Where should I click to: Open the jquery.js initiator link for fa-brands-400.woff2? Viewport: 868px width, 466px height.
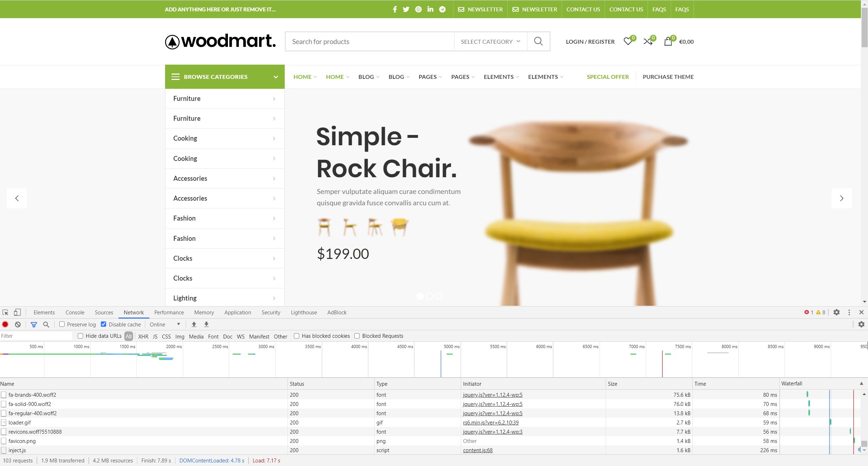click(492, 395)
